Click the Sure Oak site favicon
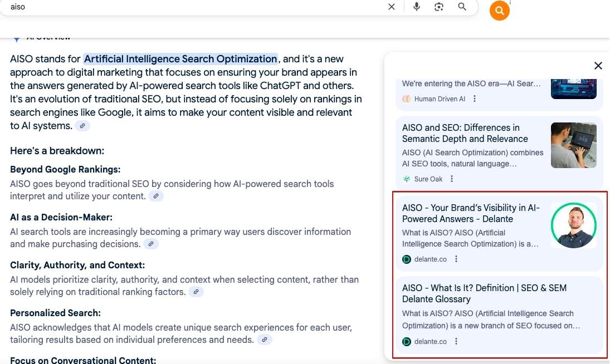Image resolution: width=610 pixels, height=364 pixels. coord(407,179)
